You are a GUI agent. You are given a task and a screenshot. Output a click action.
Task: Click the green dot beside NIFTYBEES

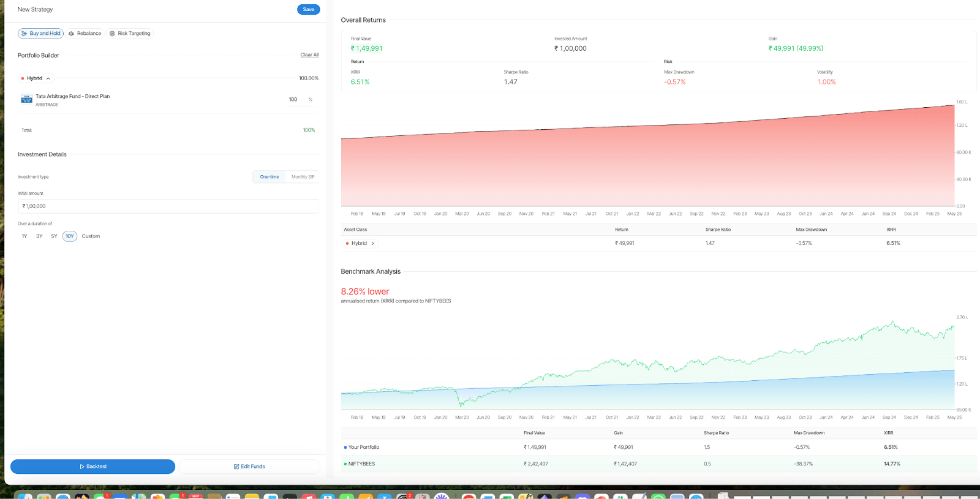coord(345,464)
